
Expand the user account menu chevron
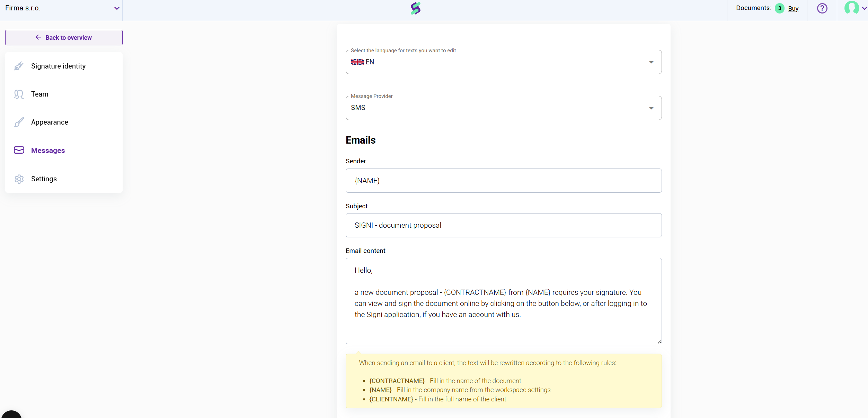pos(864,9)
